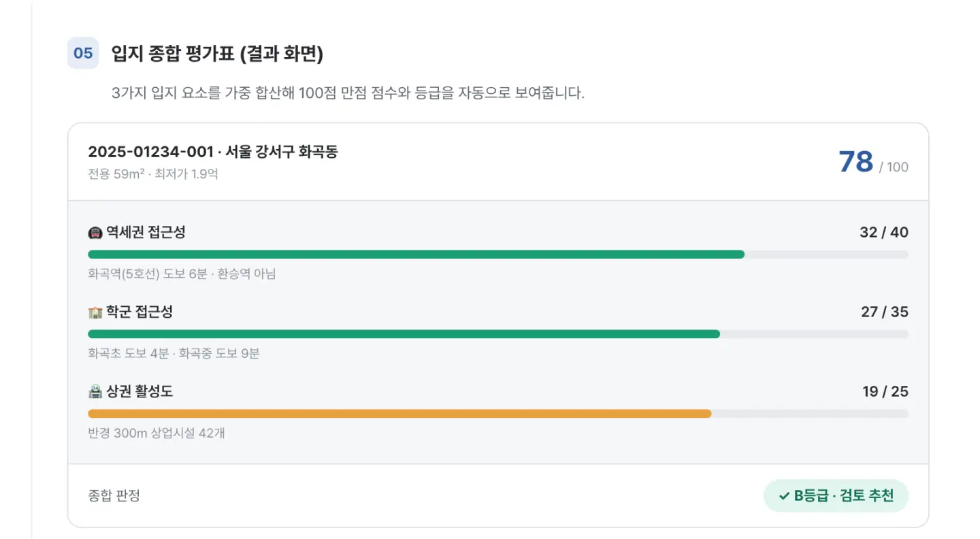
Task: Click the school icon beside 학군 접근성
Action: (95, 312)
